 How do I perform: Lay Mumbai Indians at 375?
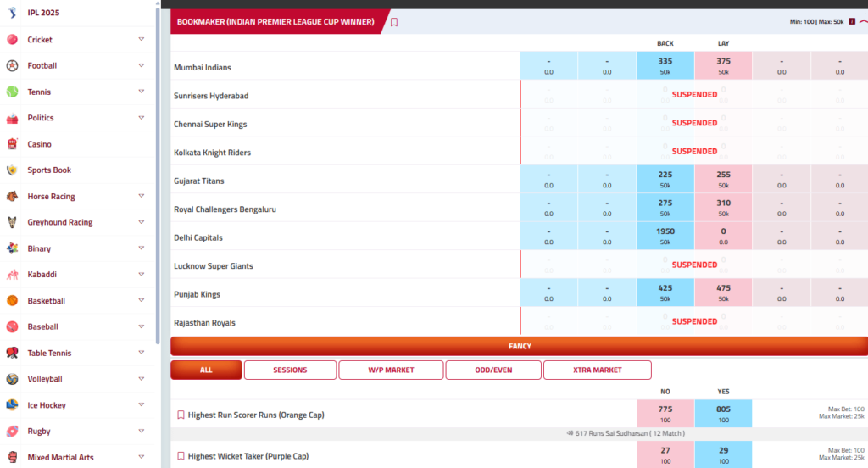pos(723,66)
